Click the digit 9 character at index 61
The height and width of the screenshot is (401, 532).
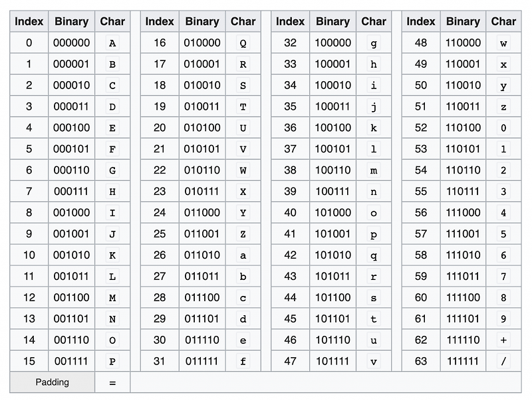point(504,319)
